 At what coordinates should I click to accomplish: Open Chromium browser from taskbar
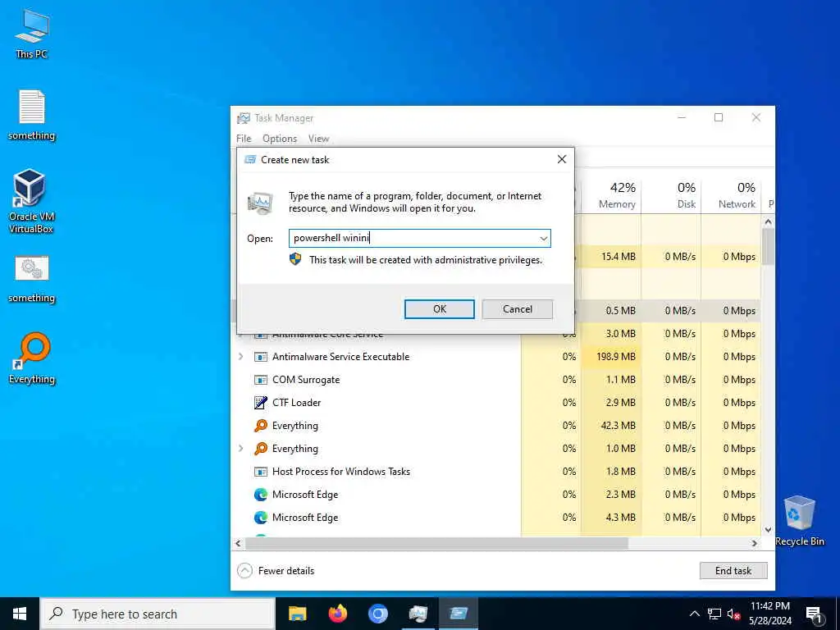click(x=377, y=614)
